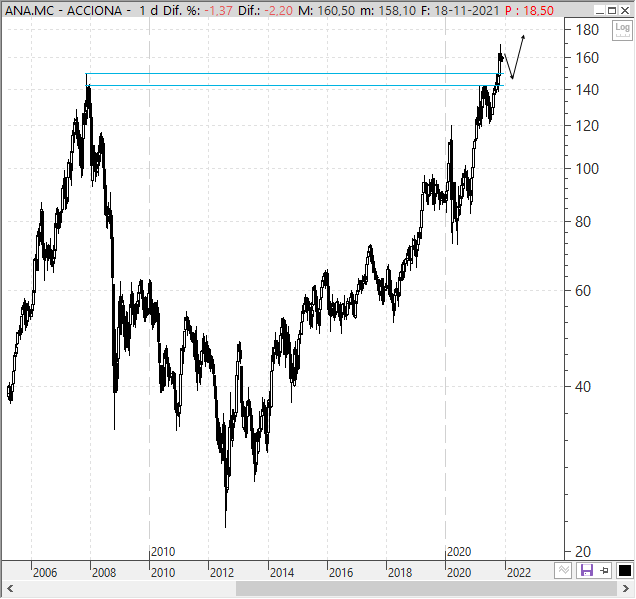Click the red P : 18,50 value
Screen dimensions: 636x599
(529, 11)
